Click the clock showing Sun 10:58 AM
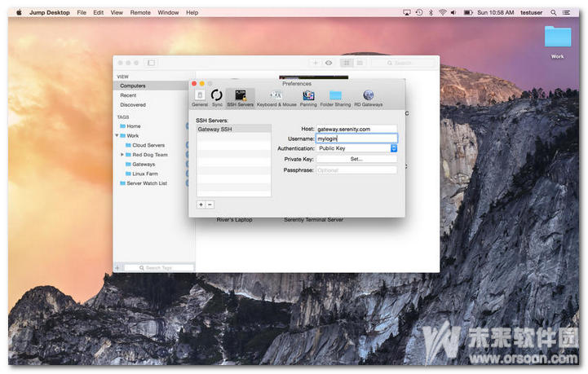The image size is (588, 374). click(x=495, y=12)
